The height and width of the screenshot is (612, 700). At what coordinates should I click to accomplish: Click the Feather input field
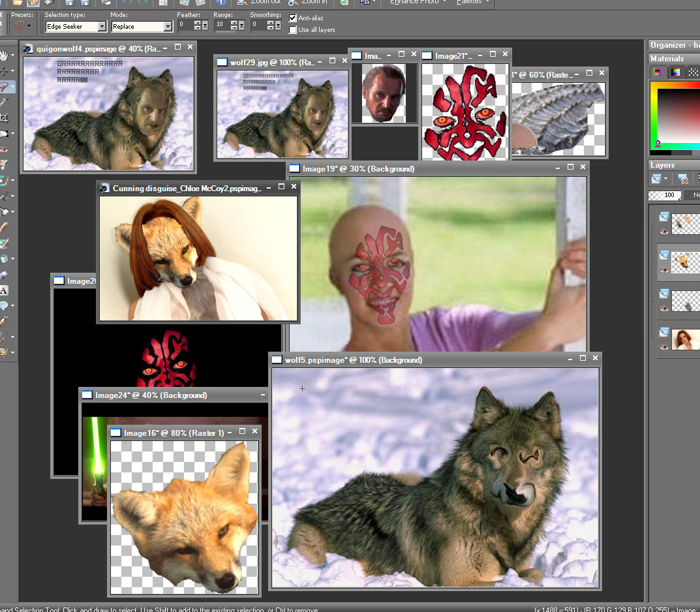pyautogui.click(x=185, y=25)
